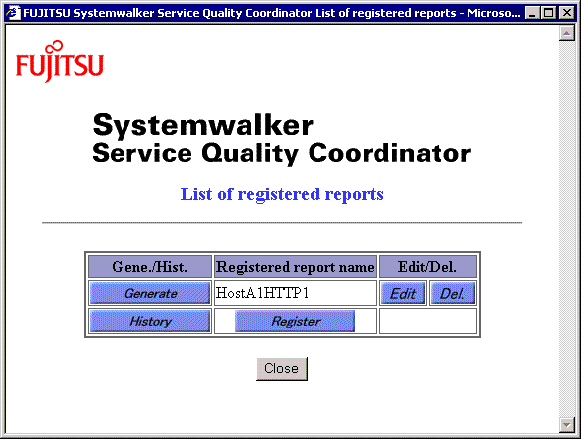Click the Edit/Del. column header
The width and height of the screenshot is (581, 439).
point(428,267)
